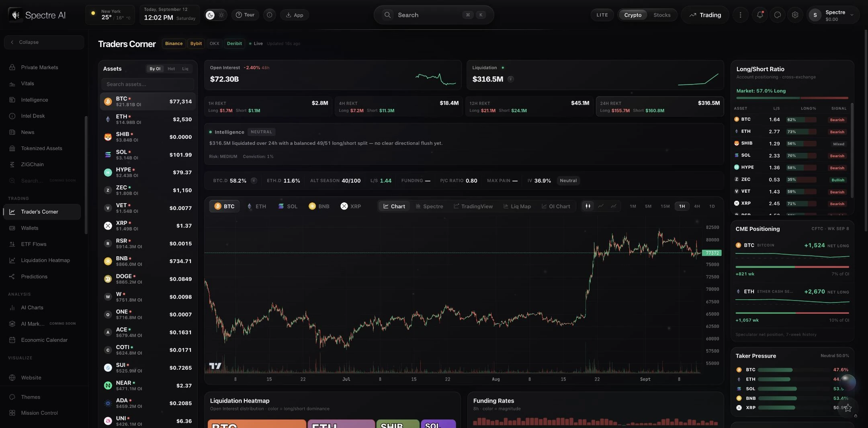Open the chat bubble icon
Image resolution: width=868 pixels, height=428 pixels.
pyautogui.click(x=777, y=15)
